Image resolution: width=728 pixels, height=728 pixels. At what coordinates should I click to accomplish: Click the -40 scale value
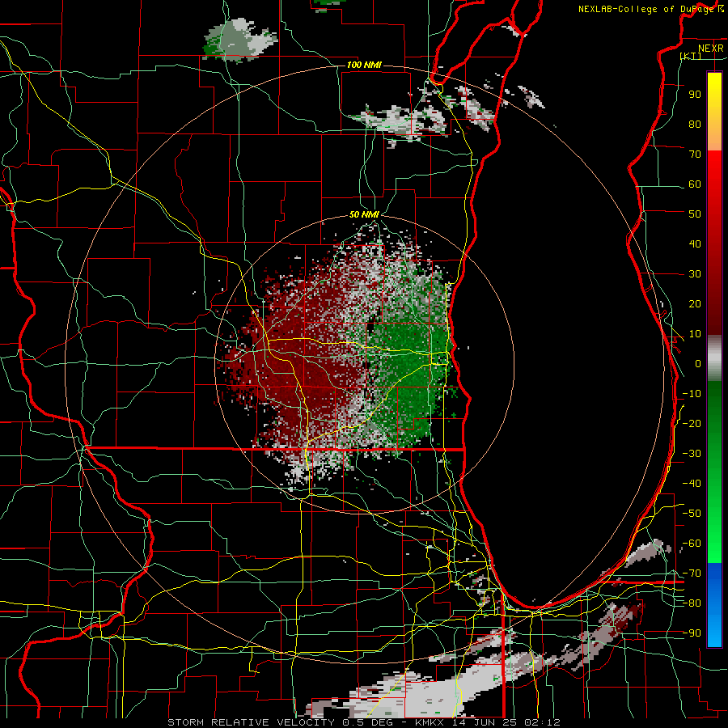tap(692, 484)
